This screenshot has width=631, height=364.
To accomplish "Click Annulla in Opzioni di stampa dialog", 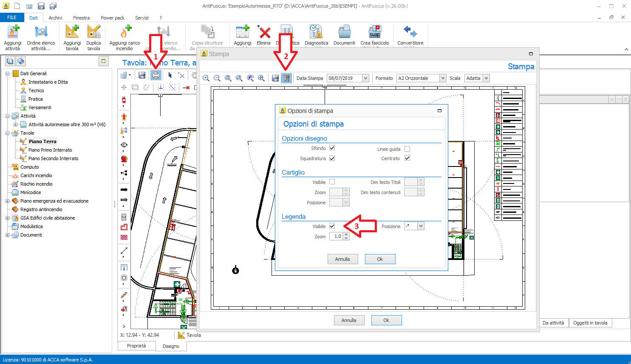I will point(342,259).
